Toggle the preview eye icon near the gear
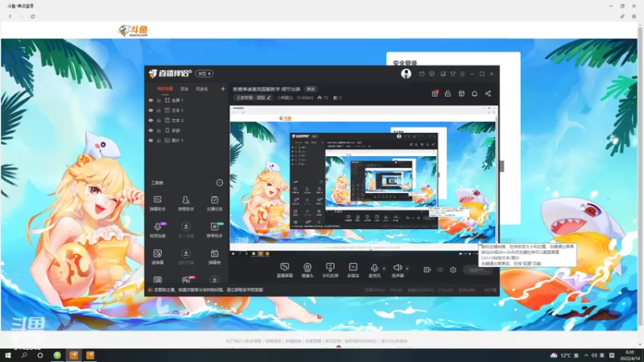Image resolution: width=644 pixels, height=362 pixels. click(x=440, y=269)
